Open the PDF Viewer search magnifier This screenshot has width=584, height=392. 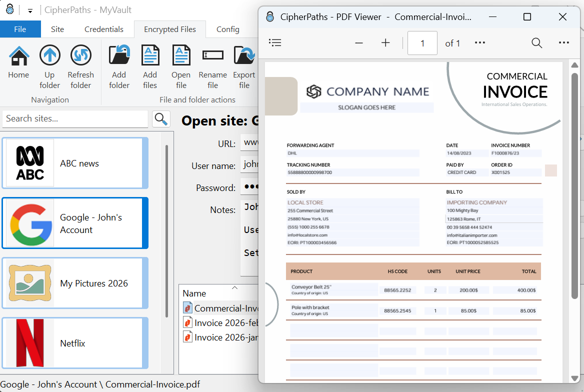tap(536, 43)
